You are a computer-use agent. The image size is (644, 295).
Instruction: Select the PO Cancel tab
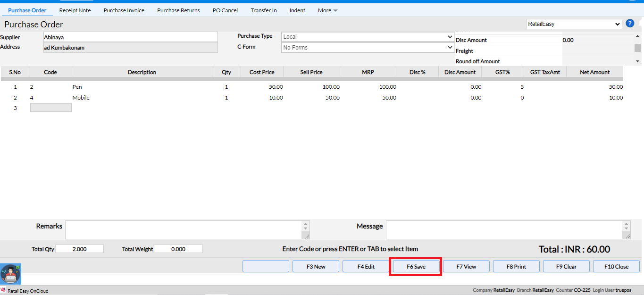click(x=225, y=10)
